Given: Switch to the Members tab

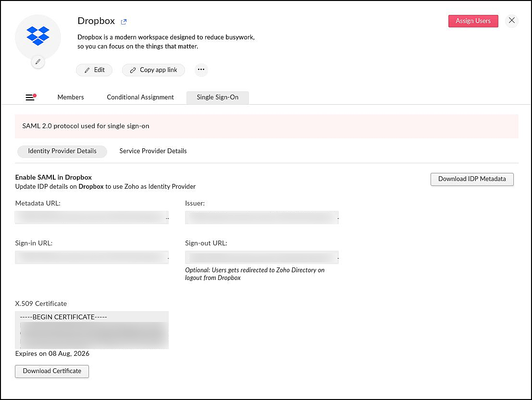Looking at the screenshot, I should pyautogui.click(x=71, y=97).
